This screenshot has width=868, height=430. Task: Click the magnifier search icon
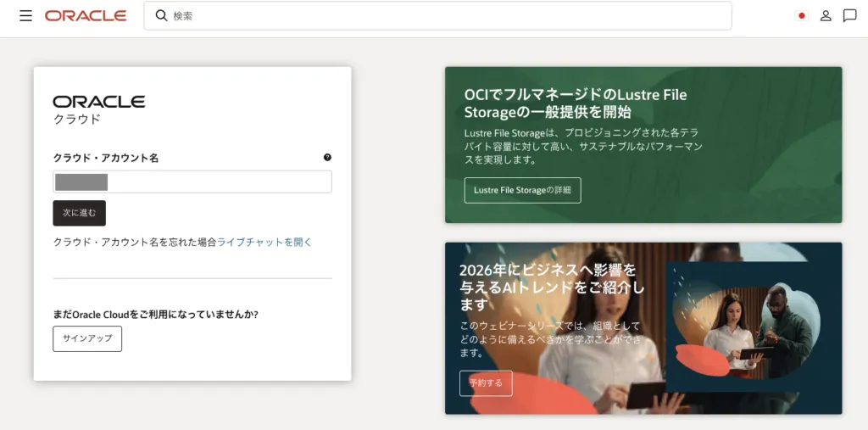pos(161,15)
